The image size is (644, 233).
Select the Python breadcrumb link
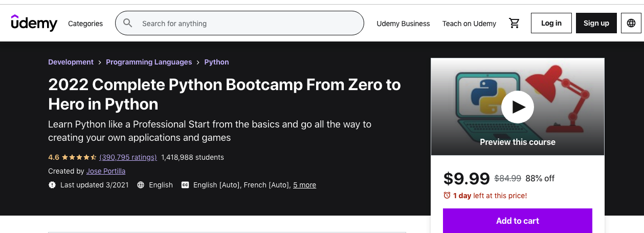pos(216,62)
